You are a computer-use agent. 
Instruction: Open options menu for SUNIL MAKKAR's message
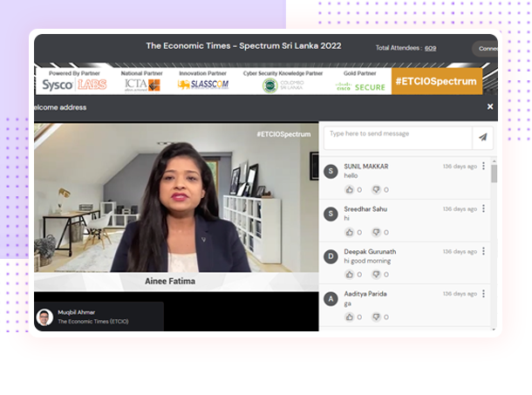[x=484, y=166]
